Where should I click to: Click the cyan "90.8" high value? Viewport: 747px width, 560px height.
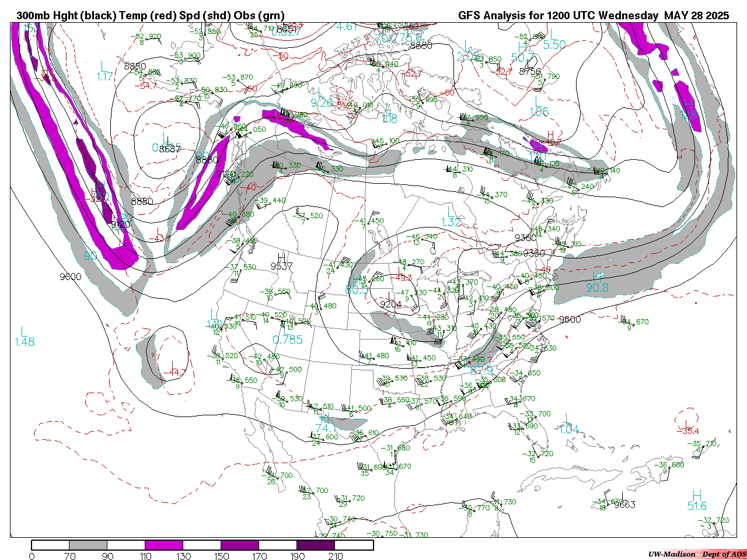pos(598,288)
